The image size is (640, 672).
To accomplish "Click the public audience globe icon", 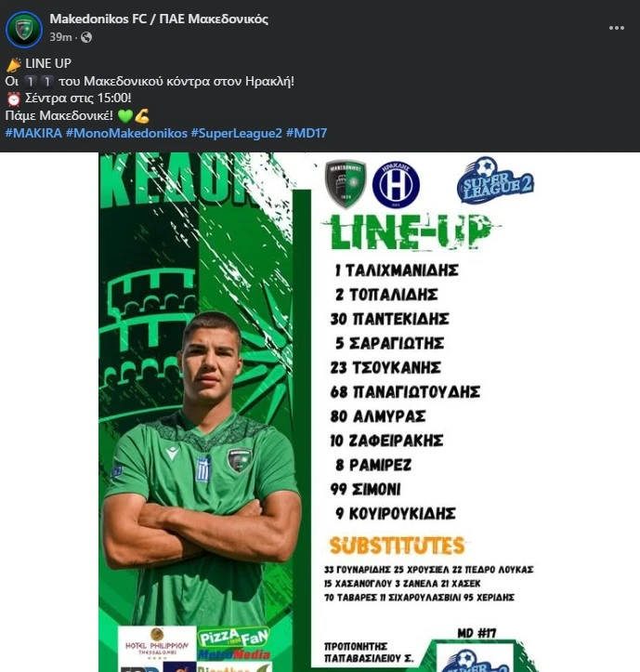I will (86, 37).
